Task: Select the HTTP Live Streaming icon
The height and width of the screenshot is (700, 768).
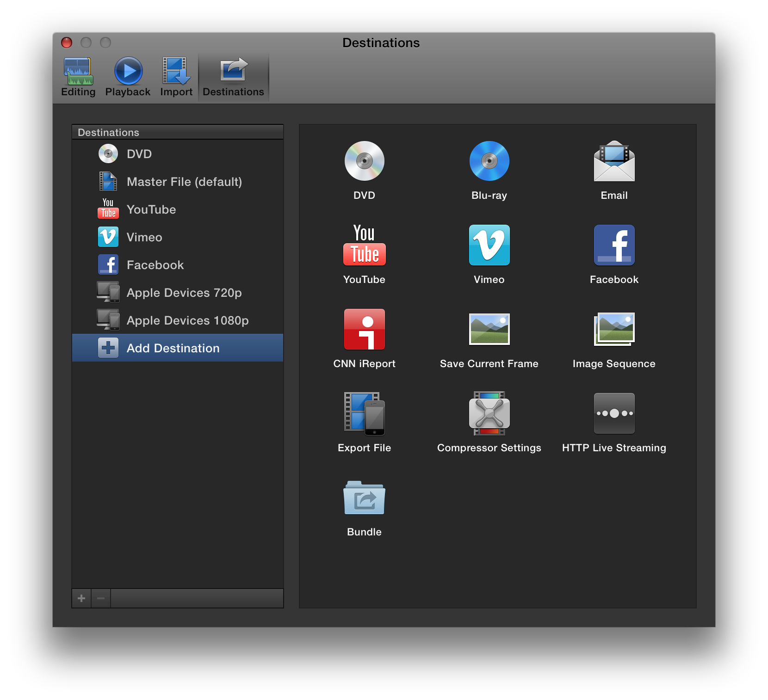Action: [614, 413]
